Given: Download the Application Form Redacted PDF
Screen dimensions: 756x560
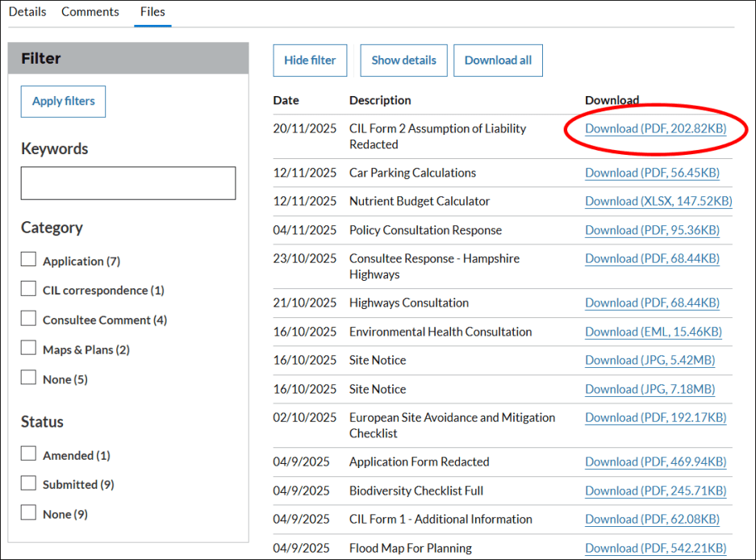Looking at the screenshot, I should click(655, 462).
